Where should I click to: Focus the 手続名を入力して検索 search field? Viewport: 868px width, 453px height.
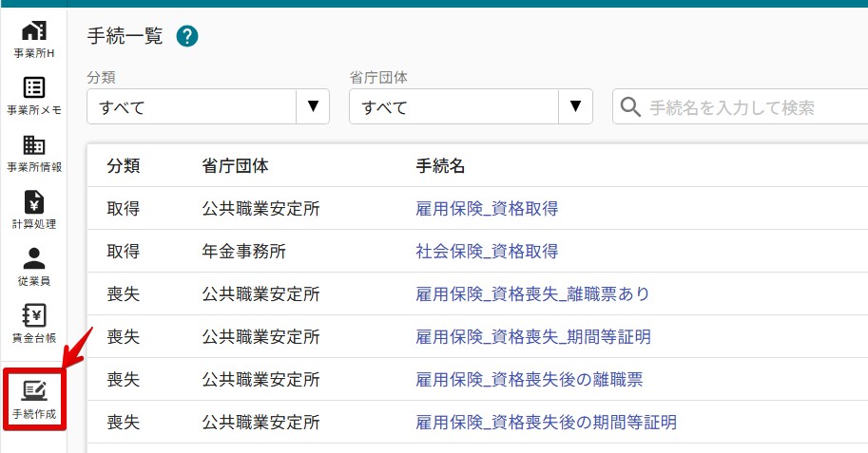(x=742, y=106)
